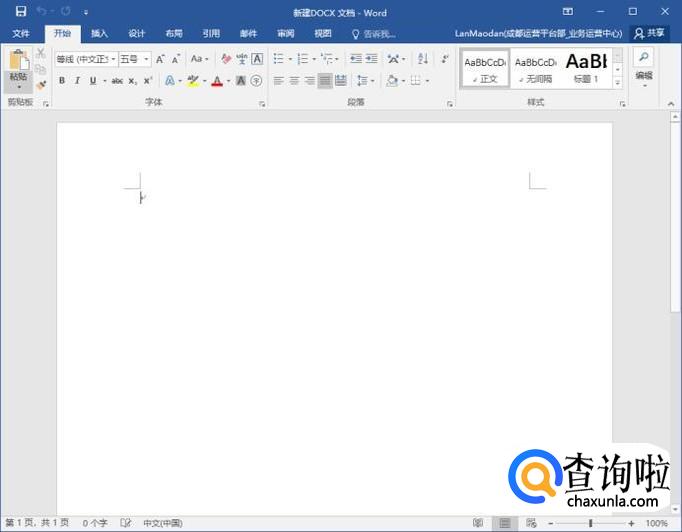Screen dimensions: 682x532
Task: Expand the bullets list dropdown arrow
Action: click(x=290, y=59)
